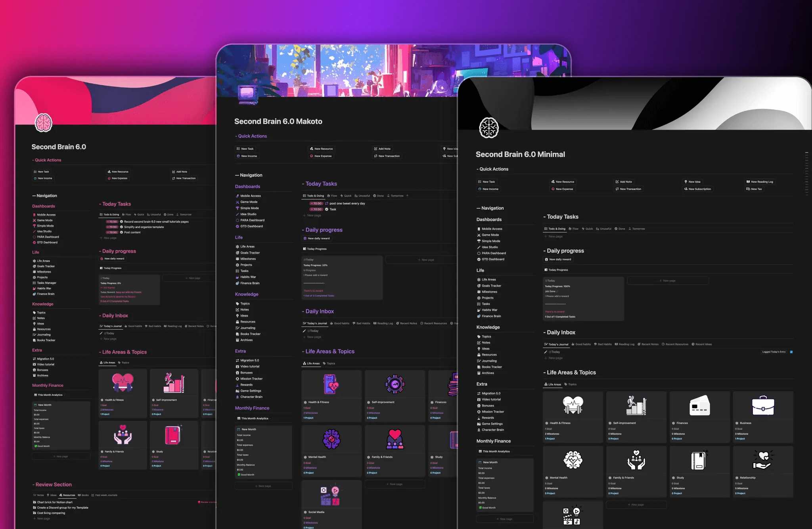Click the recurring arrows icon beside 'post one tweet'
This screenshot has width=812, height=529.
327,203
